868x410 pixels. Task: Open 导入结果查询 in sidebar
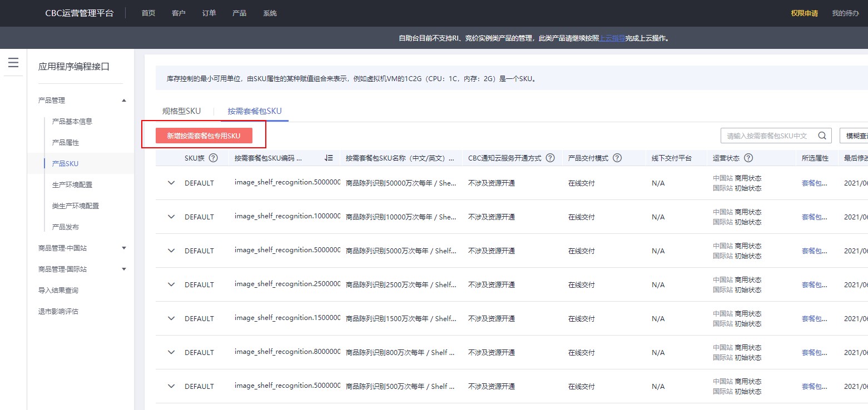(x=58, y=290)
